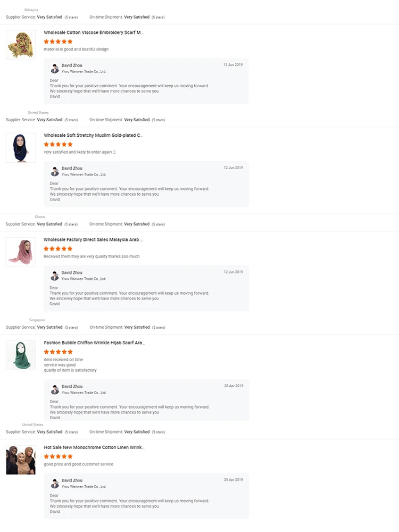Screen dimensions: 399x532
Task: Open the monochrome cotton linen thumbnail
Action: click(x=21, y=460)
